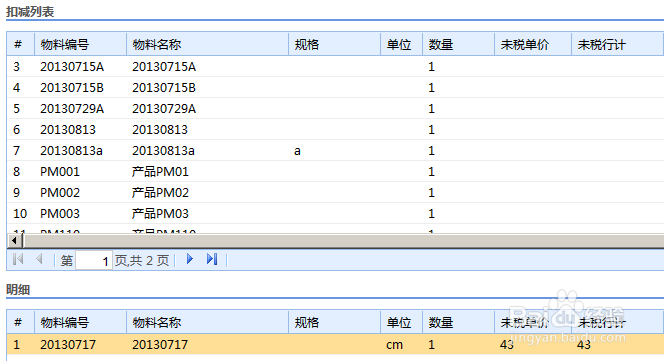664x361 pixels.
Task: Click 数量 header in 明细 table
Action: click(x=459, y=322)
